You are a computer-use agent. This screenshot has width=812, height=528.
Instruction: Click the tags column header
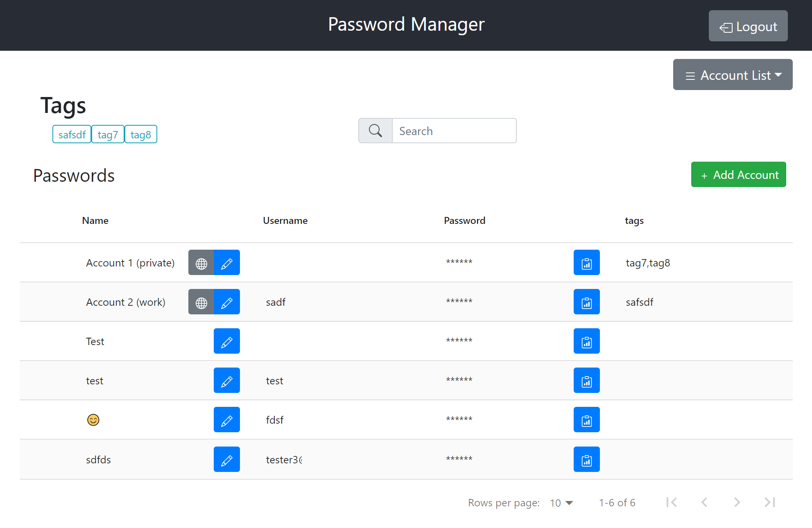pos(634,221)
